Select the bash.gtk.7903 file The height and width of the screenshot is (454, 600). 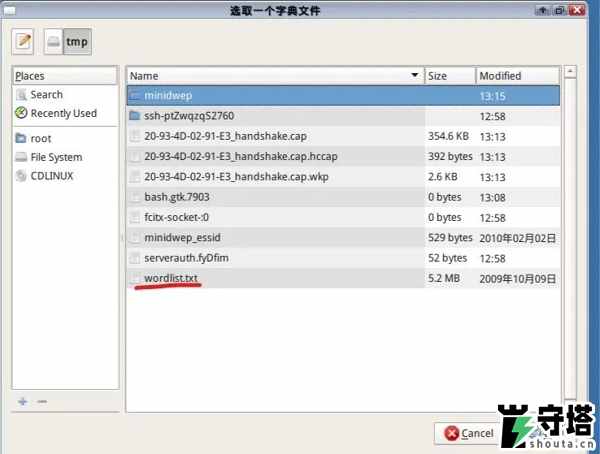click(343, 197)
